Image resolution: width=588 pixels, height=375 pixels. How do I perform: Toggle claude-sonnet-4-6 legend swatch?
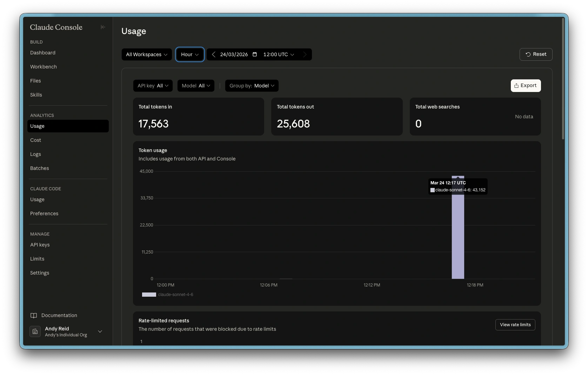click(x=149, y=295)
